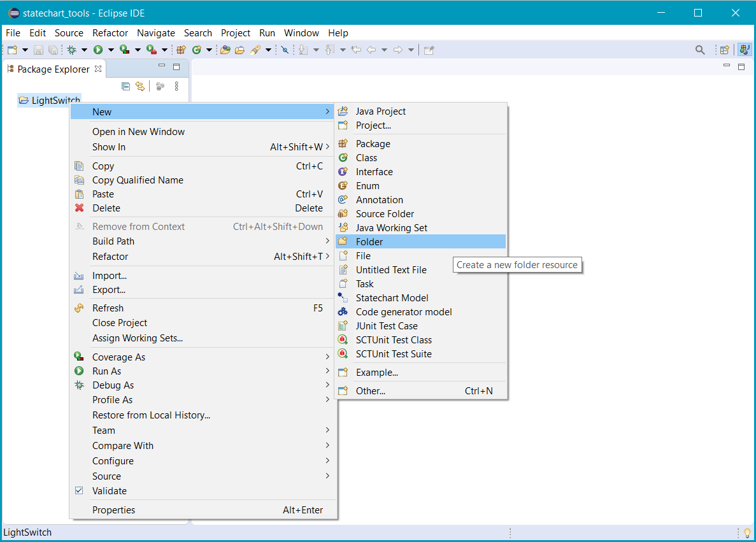Click Untitled Text File in New submenu
756x542 pixels.
421,270
